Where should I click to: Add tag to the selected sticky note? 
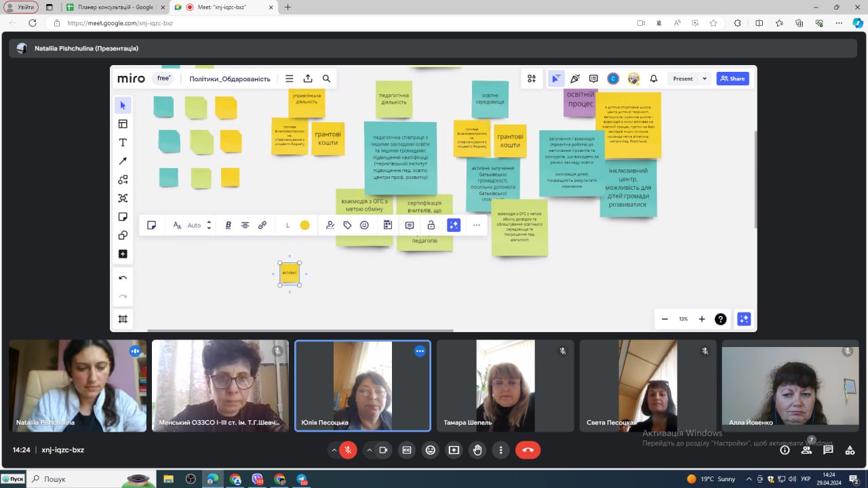click(x=347, y=225)
